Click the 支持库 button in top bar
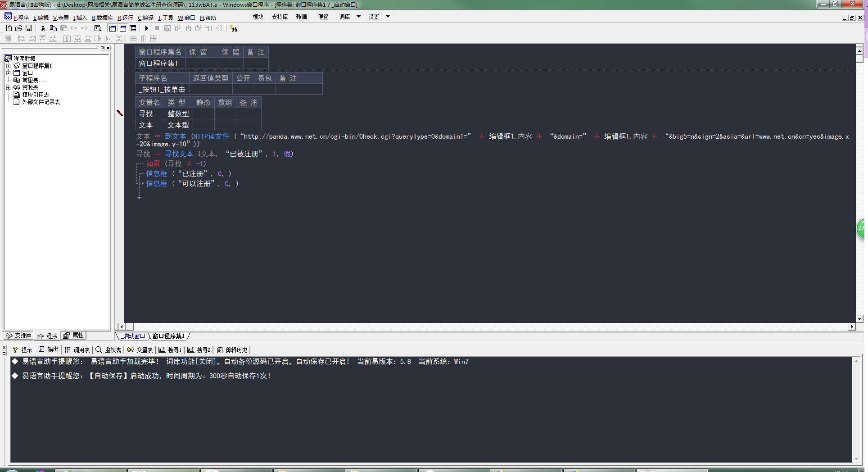 [280, 17]
